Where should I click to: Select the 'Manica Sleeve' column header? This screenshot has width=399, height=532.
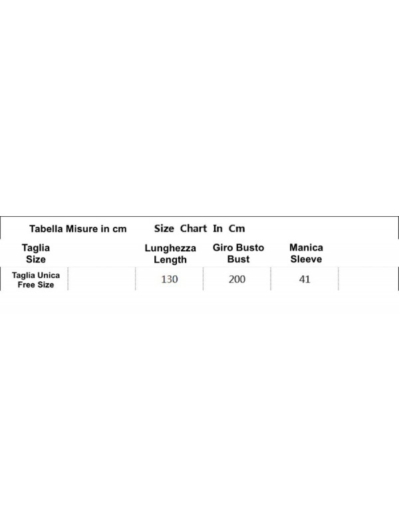pyautogui.click(x=306, y=253)
